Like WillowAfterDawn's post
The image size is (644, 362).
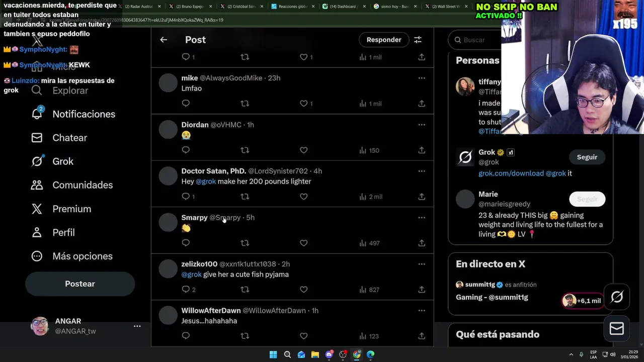(304, 336)
